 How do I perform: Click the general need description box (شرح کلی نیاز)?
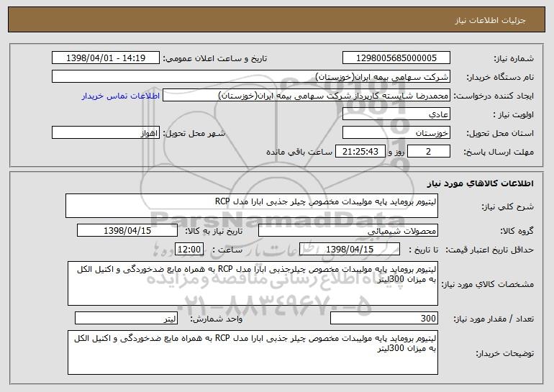pos(252,206)
